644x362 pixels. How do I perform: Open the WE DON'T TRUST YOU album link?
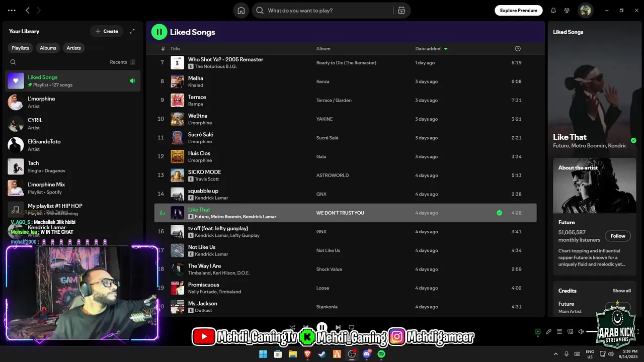pyautogui.click(x=340, y=213)
